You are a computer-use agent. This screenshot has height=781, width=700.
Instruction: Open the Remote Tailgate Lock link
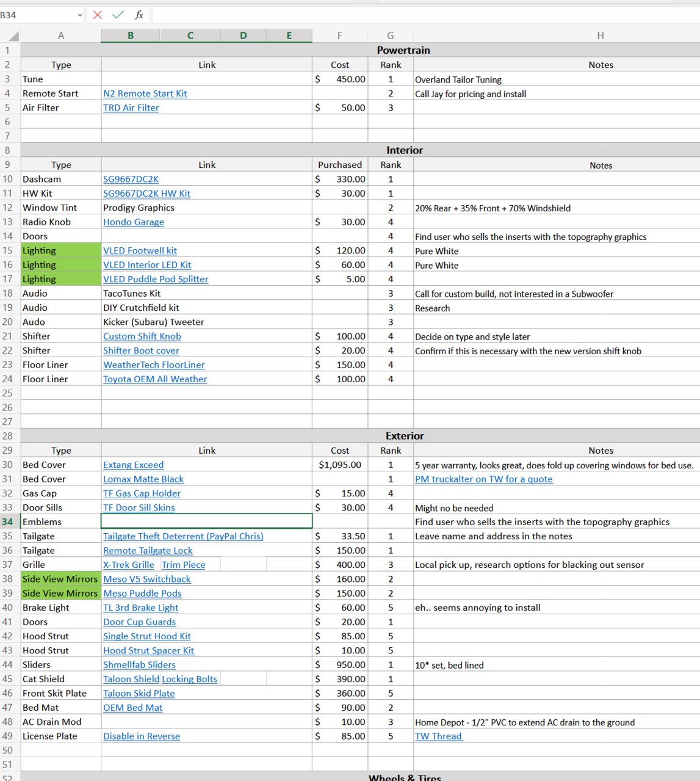[148, 551]
